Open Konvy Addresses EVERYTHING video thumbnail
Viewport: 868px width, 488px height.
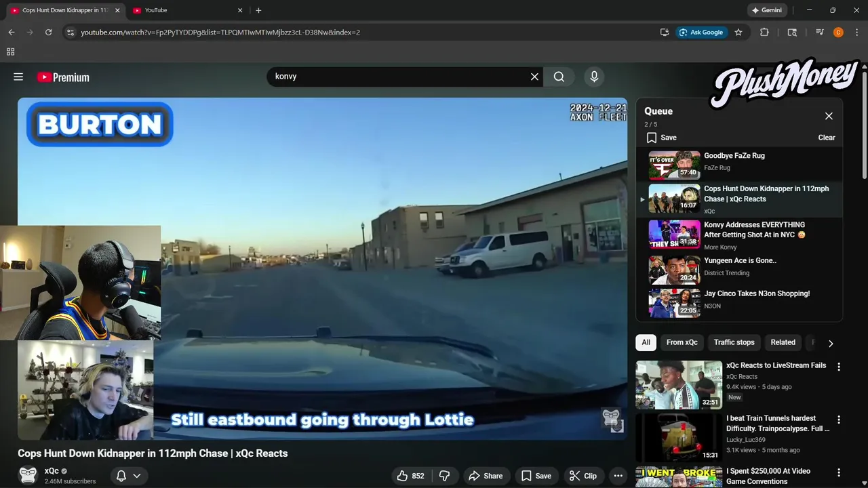click(x=675, y=235)
